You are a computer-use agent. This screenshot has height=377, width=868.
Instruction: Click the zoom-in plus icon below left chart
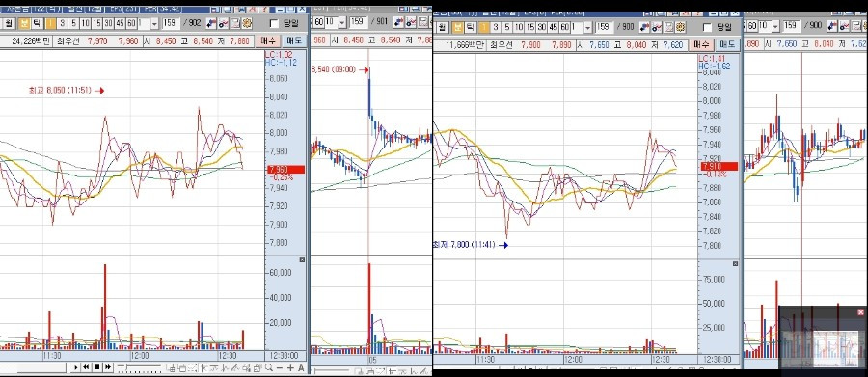coord(290,368)
